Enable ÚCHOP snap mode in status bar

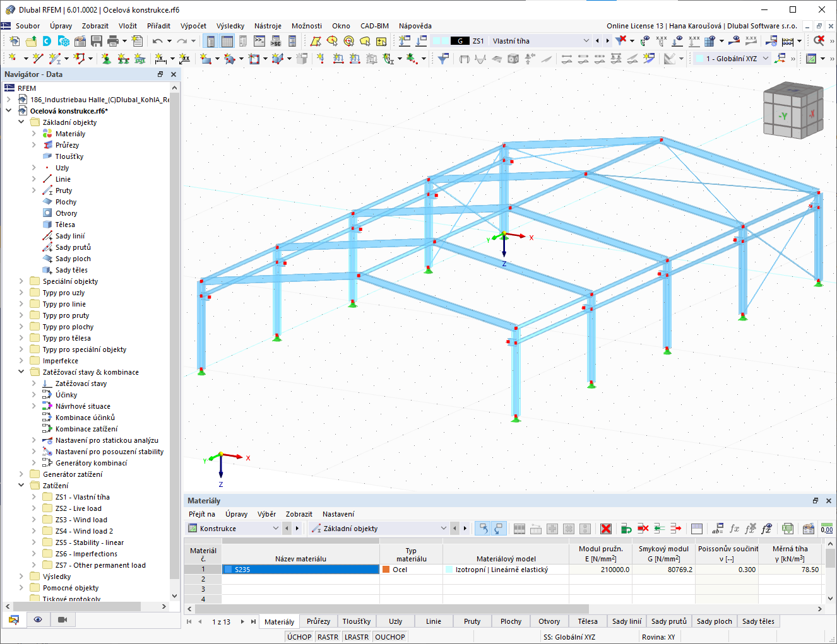point(299,636)
